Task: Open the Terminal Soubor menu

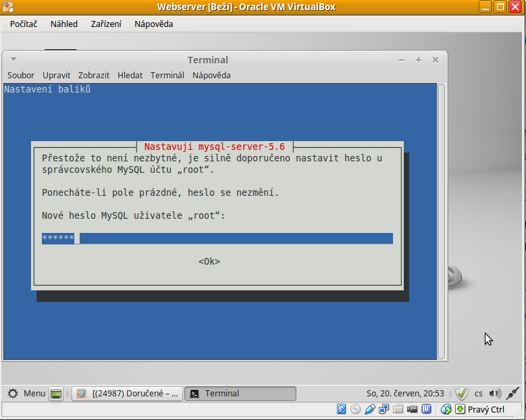Action: pyautogui.click(x=21, y=75)
